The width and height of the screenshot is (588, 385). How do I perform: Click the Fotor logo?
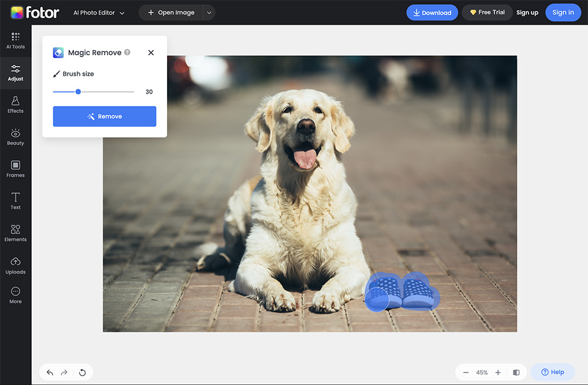pyautogui.click(x=35, y=12)
